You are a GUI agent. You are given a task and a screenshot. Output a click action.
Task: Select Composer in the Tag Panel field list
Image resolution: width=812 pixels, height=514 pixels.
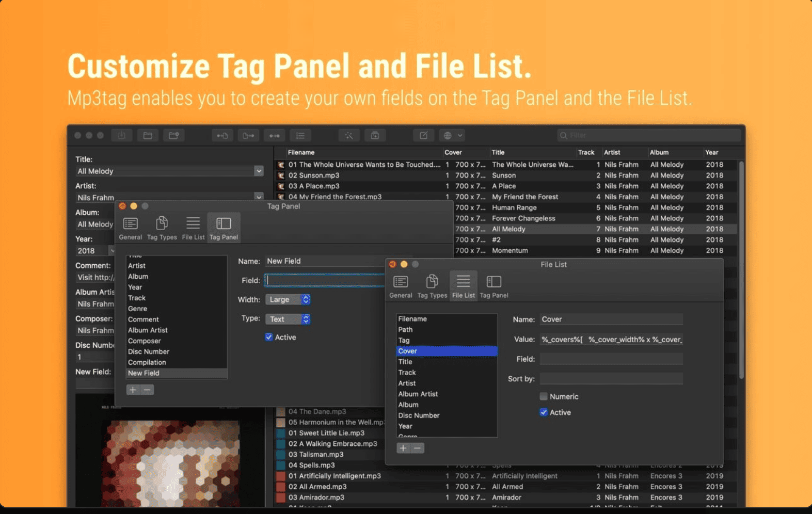click(177, 341)
